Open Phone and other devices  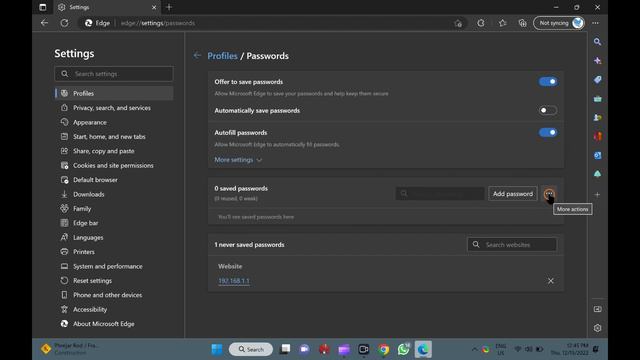coord(107,295)
